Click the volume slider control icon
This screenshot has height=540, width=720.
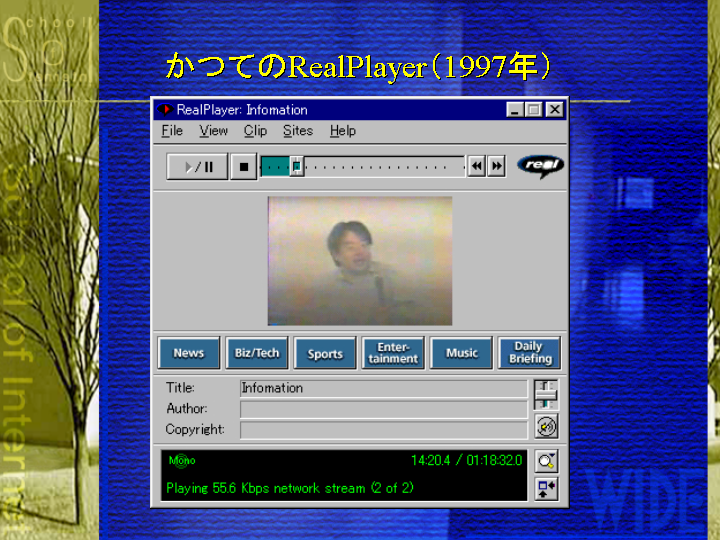(x=546, y=394)
